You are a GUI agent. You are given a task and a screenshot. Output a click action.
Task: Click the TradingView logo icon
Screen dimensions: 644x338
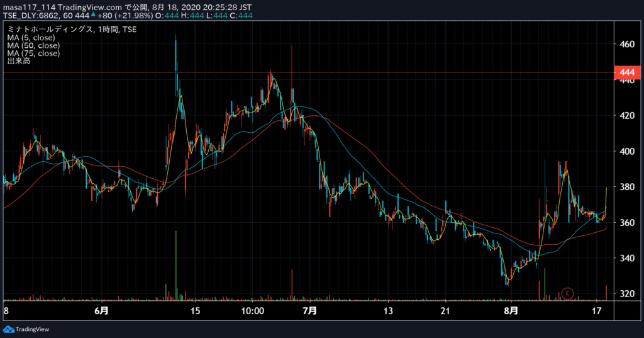coord(9,329)
